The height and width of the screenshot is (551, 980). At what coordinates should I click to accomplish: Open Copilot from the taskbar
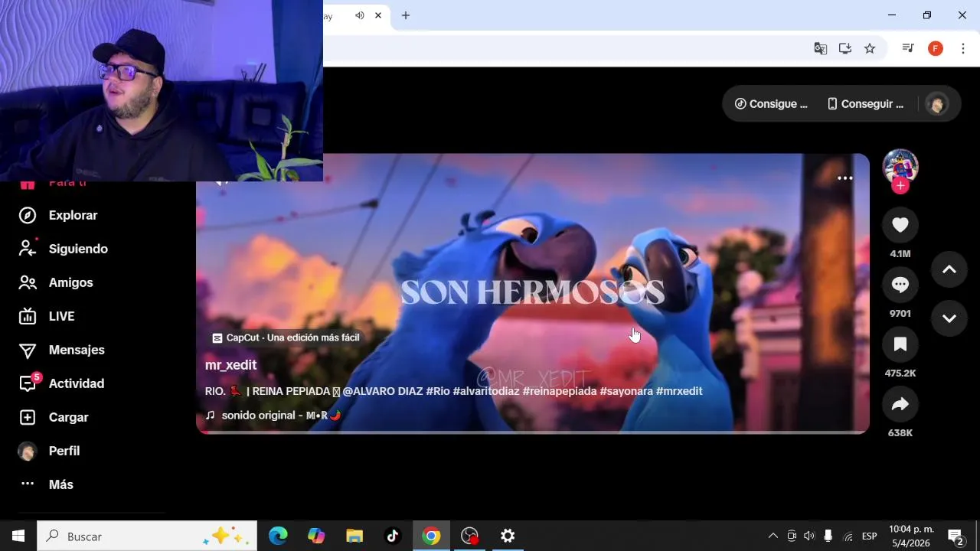coord(316,536)
